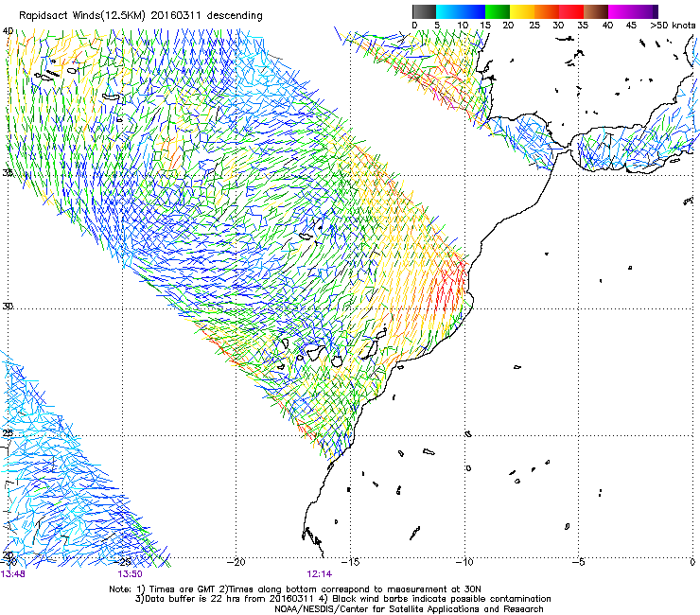Click the '10' label under the color legend
This screenshot has width=700, height=615.
click(x=463, y=26)
